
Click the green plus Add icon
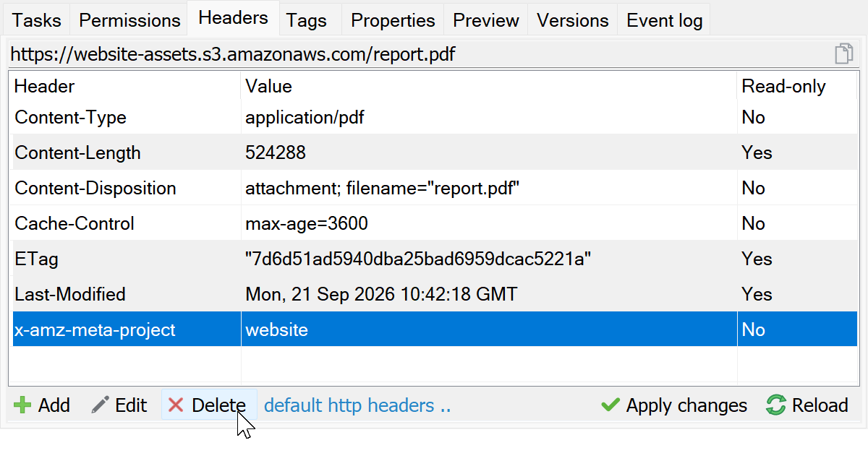[x=23, y=405]
